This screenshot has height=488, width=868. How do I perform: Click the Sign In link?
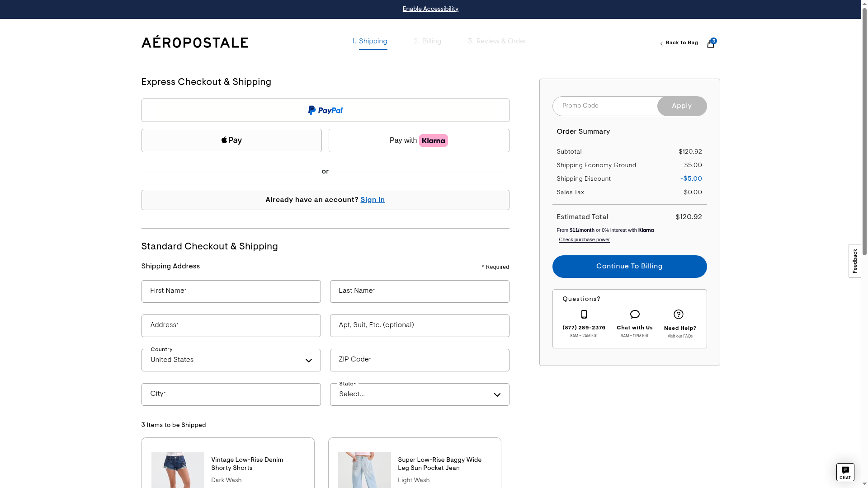[373, 200]
